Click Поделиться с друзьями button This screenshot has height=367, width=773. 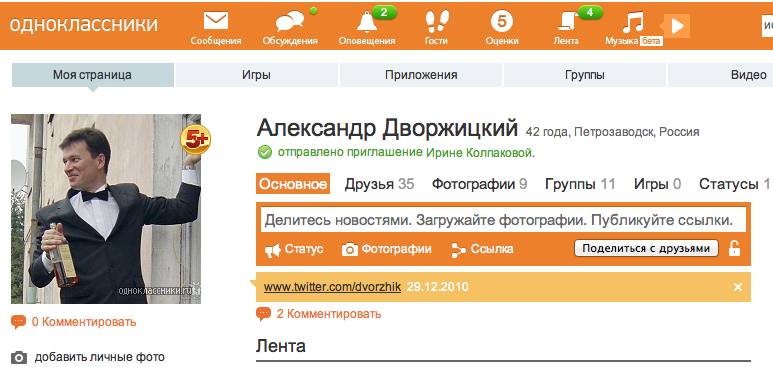(x=646, y=248)
